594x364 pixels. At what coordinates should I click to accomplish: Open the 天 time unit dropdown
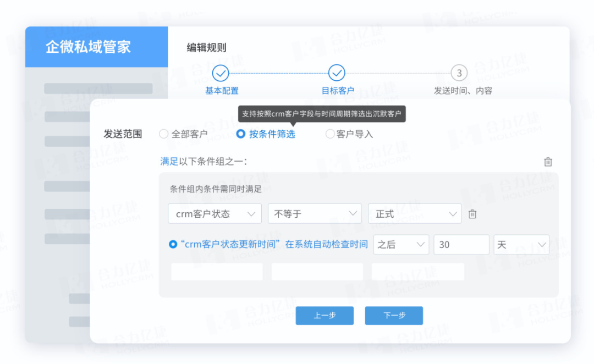pyautogui.click(x=521, y=245)
